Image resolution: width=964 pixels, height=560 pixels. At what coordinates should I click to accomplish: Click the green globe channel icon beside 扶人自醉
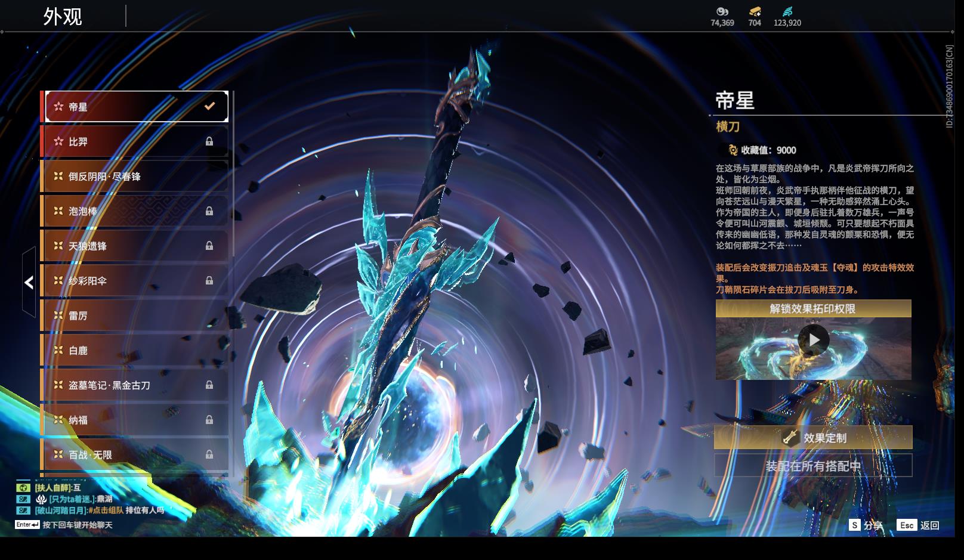[x=23, y=487]
